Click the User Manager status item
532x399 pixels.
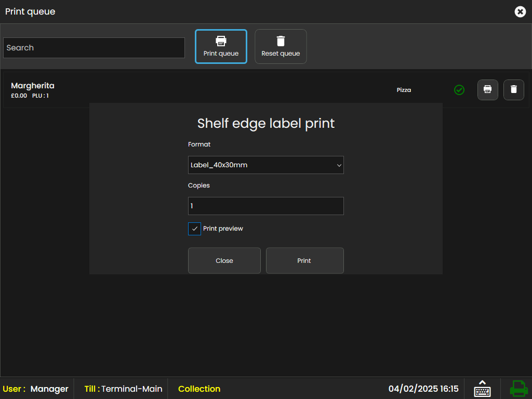pyautogui.click(x=36, y=389)
